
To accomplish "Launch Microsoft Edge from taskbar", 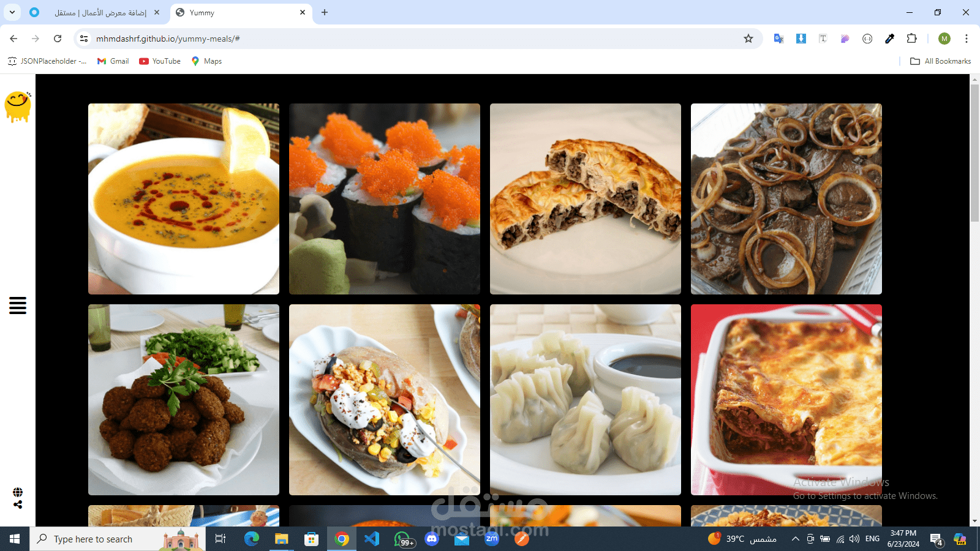I will coord(252,539).
